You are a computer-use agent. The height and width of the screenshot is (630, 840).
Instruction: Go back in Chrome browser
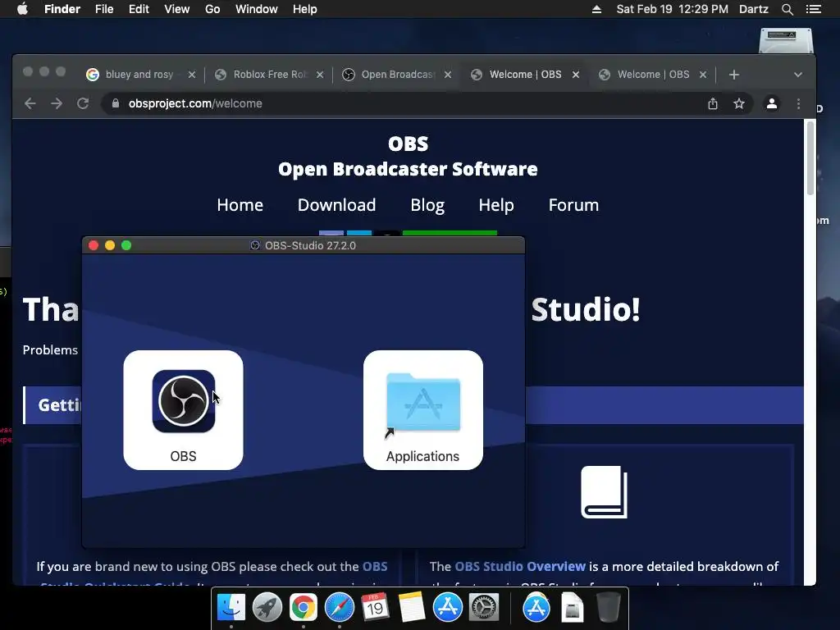click(x=30, y=103)
